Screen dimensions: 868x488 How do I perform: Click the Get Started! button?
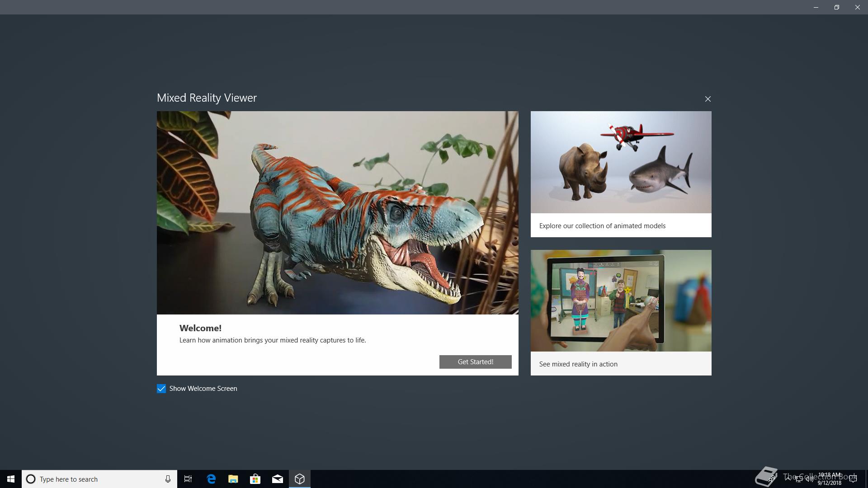click(475, 362)
